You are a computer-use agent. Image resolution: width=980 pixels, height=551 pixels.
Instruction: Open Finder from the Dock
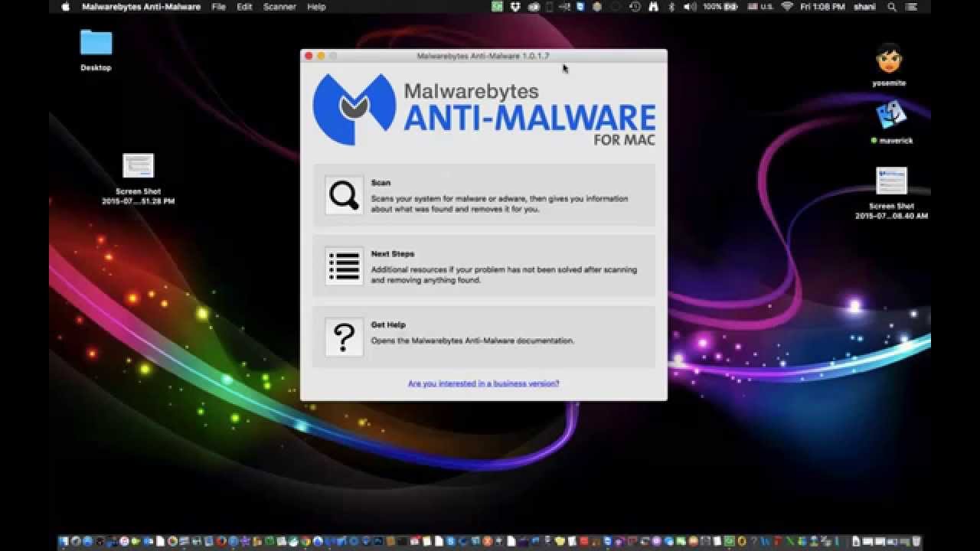[x=64, y=542]
